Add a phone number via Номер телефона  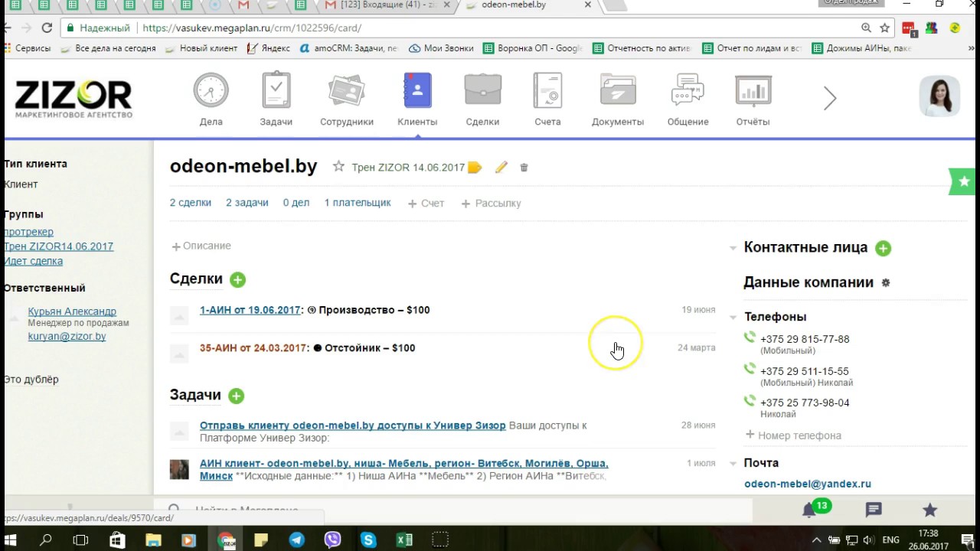pyautogui.click(x=794, y=435)
